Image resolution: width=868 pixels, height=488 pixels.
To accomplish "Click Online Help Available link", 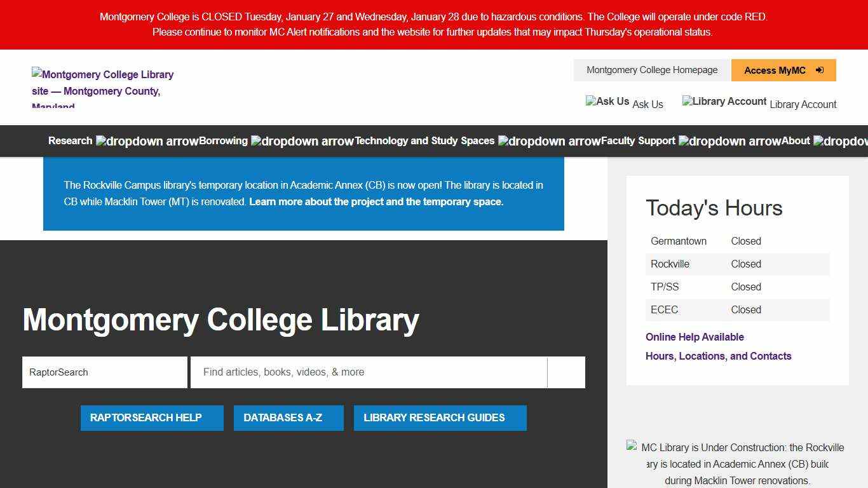I will point(695,337).
